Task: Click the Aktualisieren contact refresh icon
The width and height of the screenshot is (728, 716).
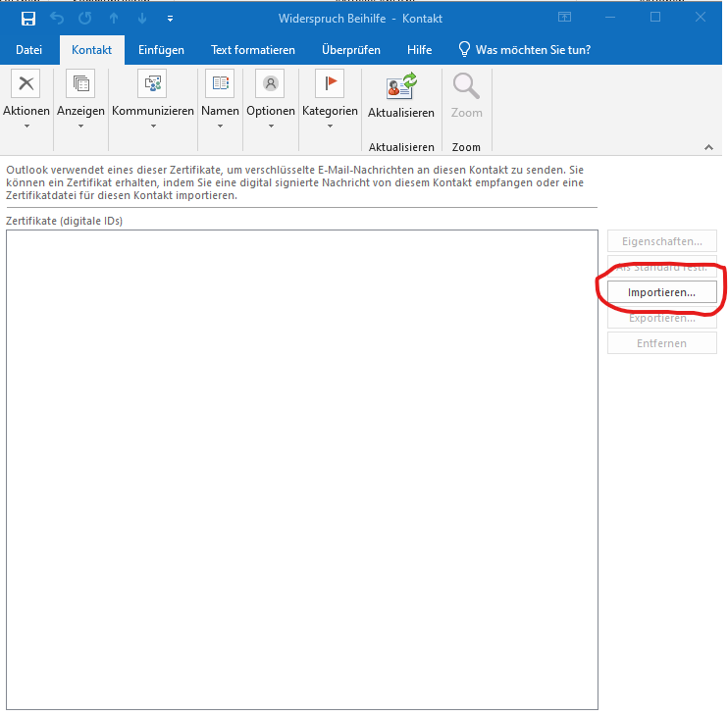Action: pyautogui.click(x=400, y=87)
